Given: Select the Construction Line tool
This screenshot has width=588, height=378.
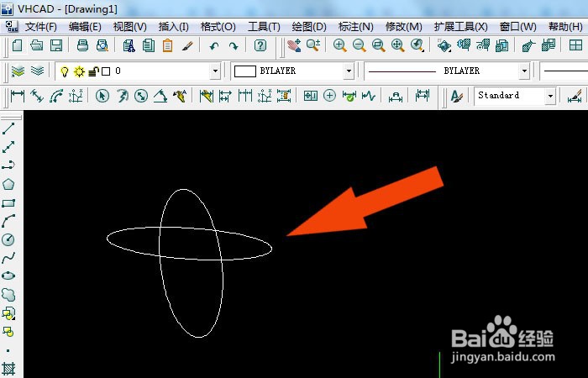Looking at the screenshot, I should pyautogui.click(x=8, y=147).
